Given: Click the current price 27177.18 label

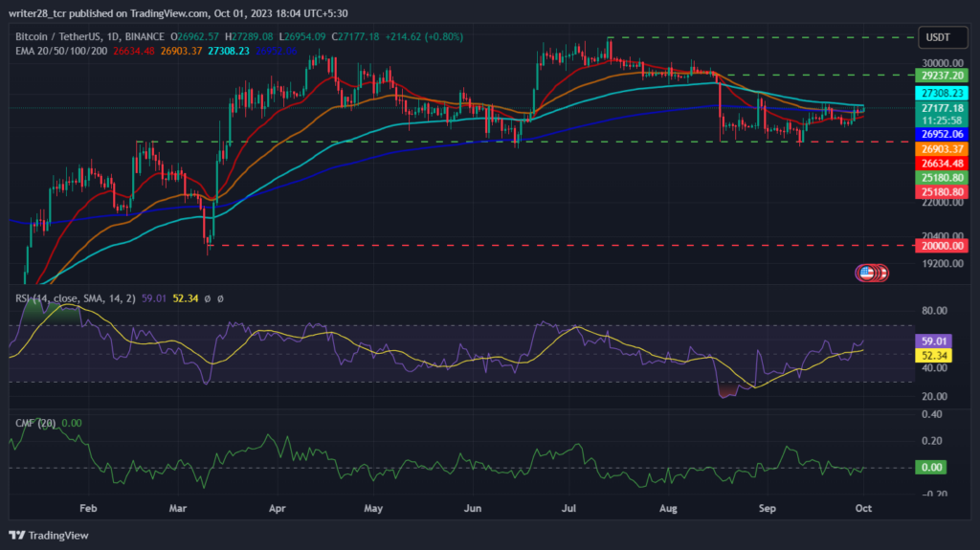Looking at the screenshot, I should point(942,108).
